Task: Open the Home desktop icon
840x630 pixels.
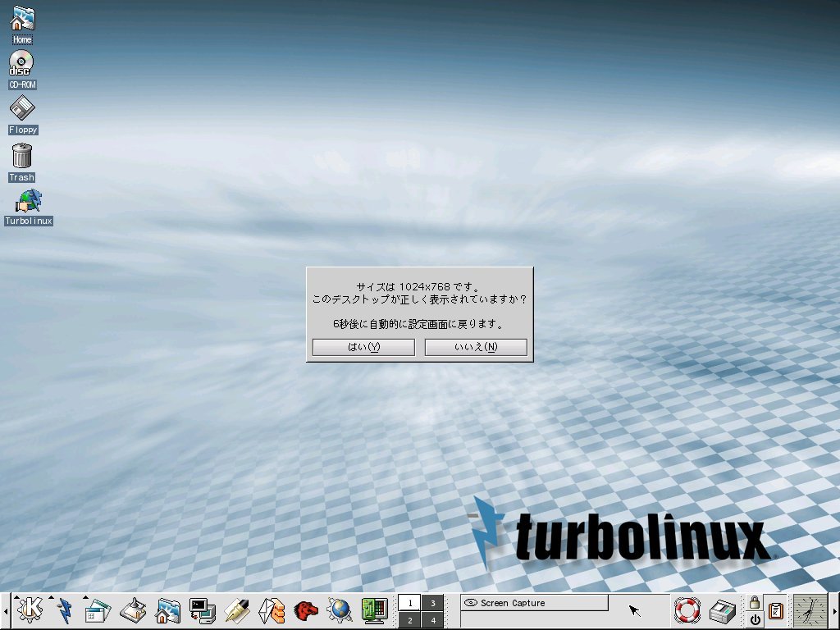Action: click(x=22, y=25)
